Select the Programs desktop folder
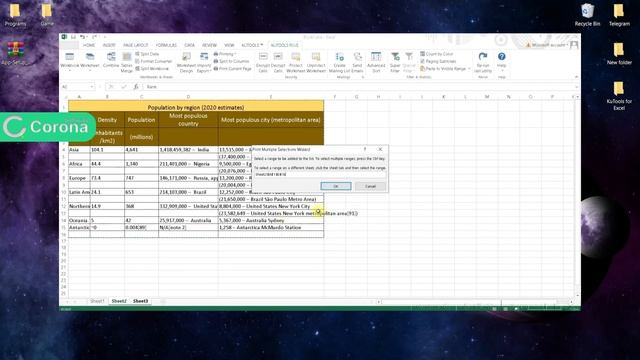The height and width of the screenshot is (360, 640). point(15,15)
